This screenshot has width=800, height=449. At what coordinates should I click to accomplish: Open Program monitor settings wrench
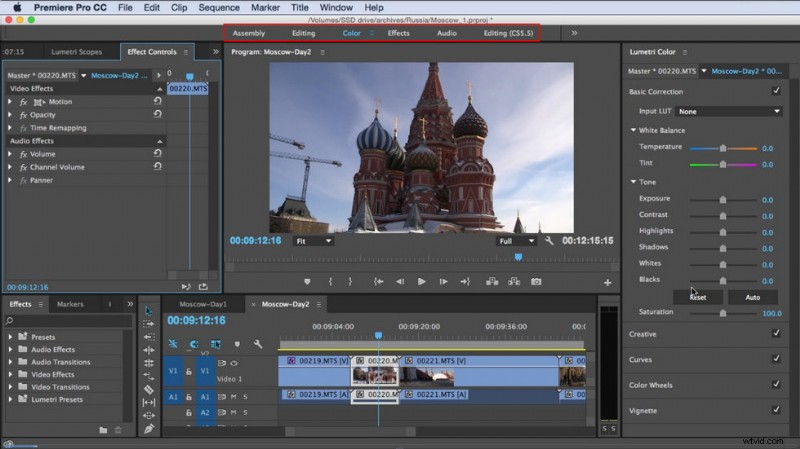(549, 240)
